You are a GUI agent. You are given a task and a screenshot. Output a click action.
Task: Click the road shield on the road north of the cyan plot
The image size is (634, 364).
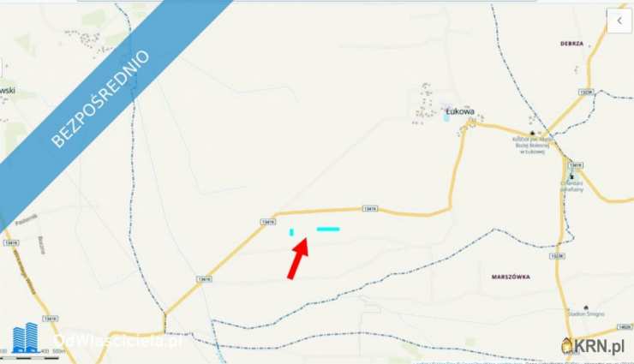(x=370, y=209)
